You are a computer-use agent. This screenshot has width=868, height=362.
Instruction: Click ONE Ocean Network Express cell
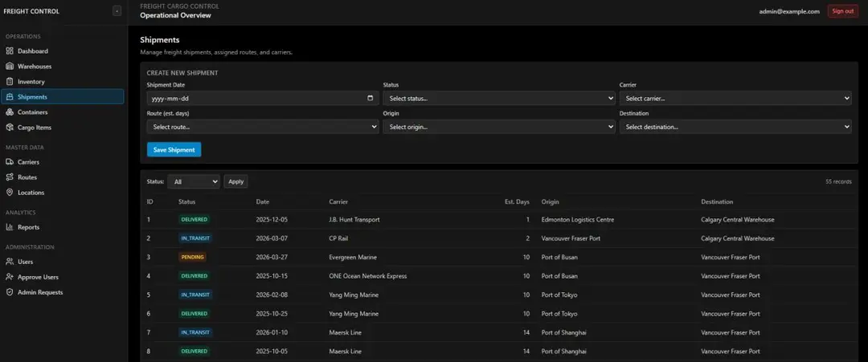pyautogui.click(x=367, y=276)
